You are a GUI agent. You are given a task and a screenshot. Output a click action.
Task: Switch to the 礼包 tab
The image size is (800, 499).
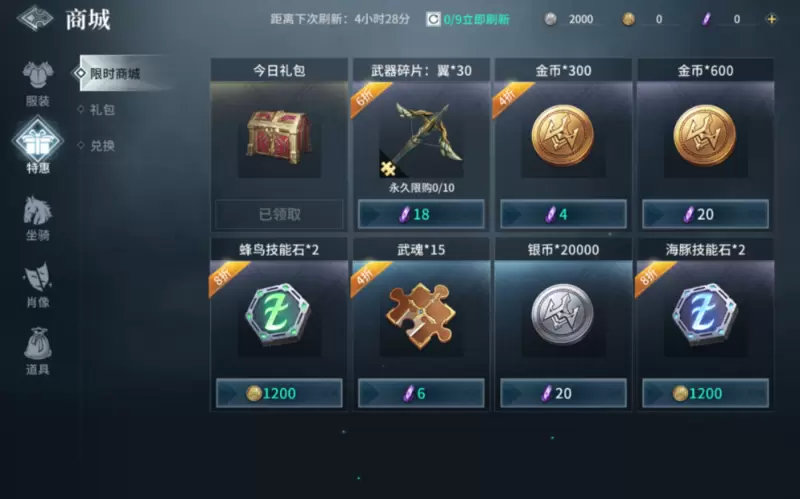pyautogui.click(x=102, y=110)
